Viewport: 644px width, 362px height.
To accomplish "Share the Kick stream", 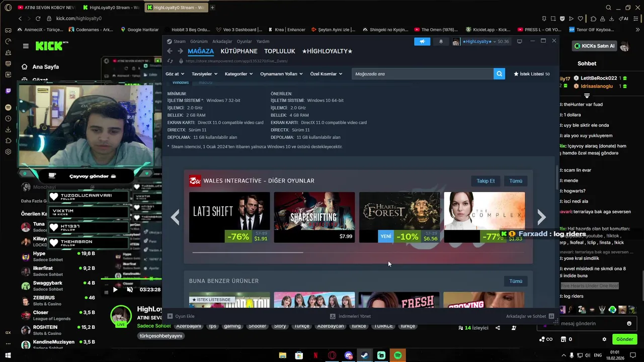I will (498, 328).
